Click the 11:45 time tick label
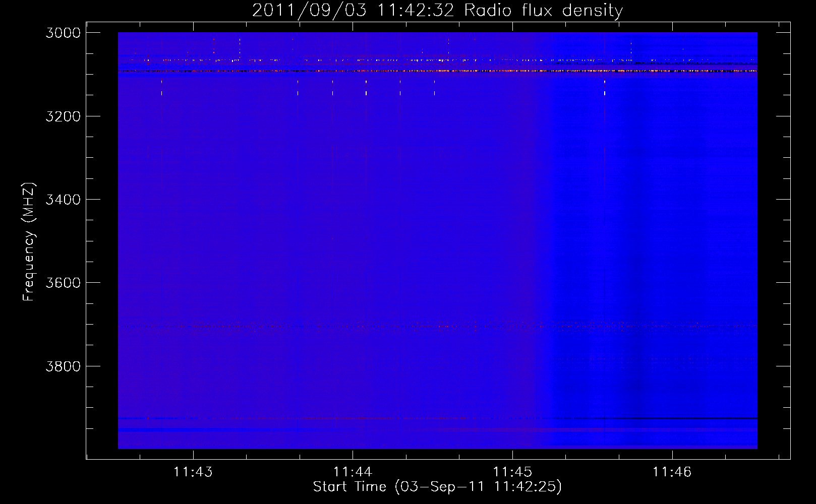Screen dimensions: 816x504 pos(512,472)
